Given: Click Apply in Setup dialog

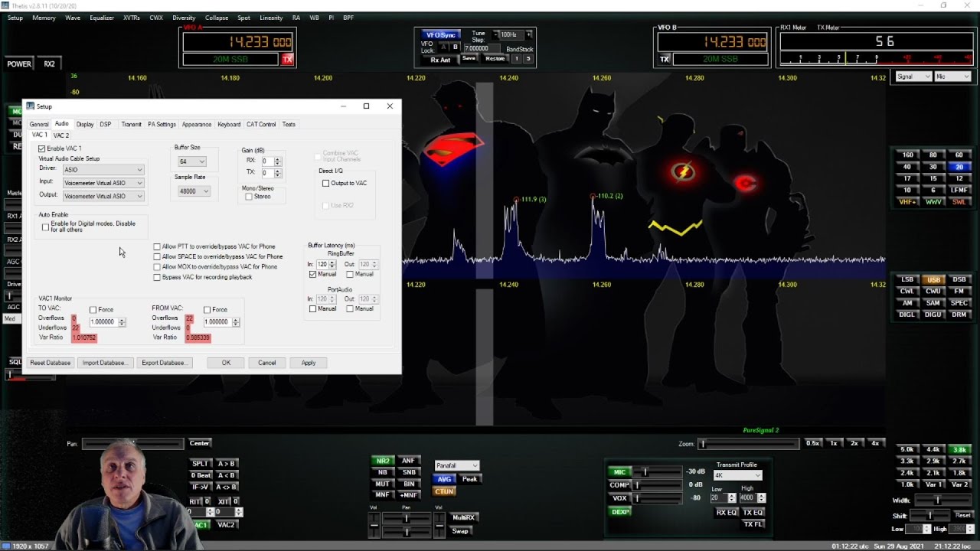Looking at the screenshot, I should pos(309,363).
